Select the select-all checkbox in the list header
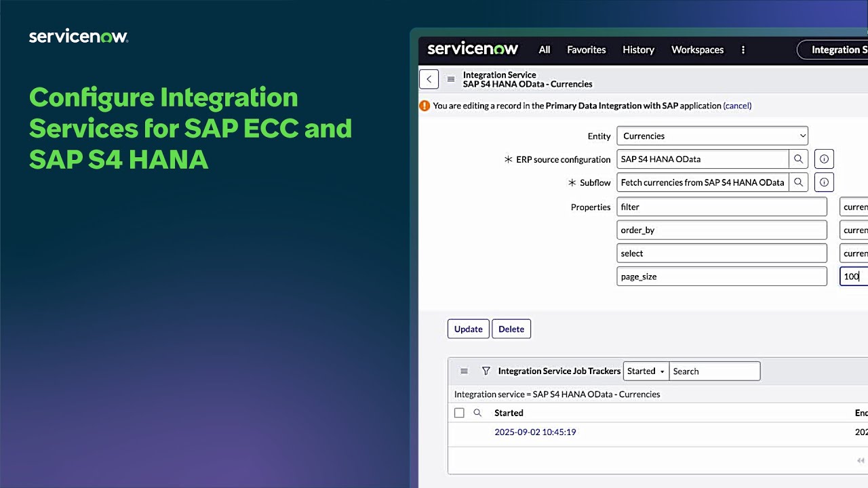868x488 pixels. click(x=459, y=413)
